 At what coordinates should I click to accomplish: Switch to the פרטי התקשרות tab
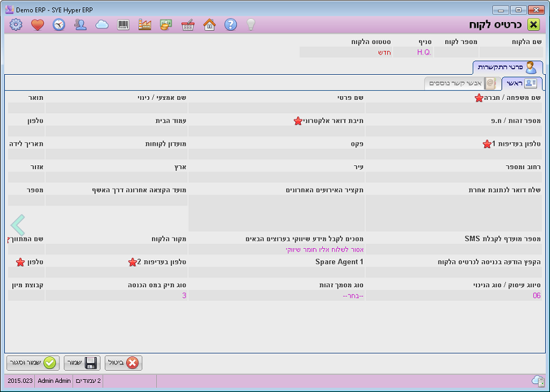pyautogui.click(x=508, y=67)
